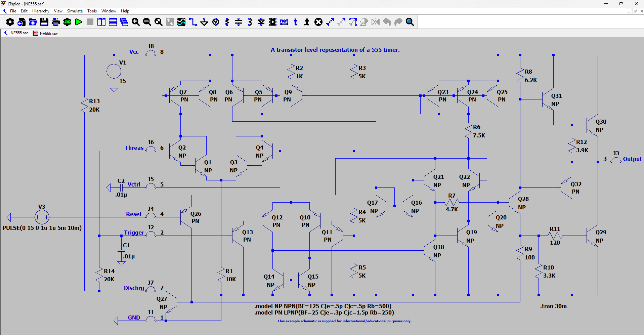Image resolution: width=644 pixels, height=335 pixels.
Task: Activate the Duplicate tool icon
Action: pyautogui.click(x=330, y=22)
